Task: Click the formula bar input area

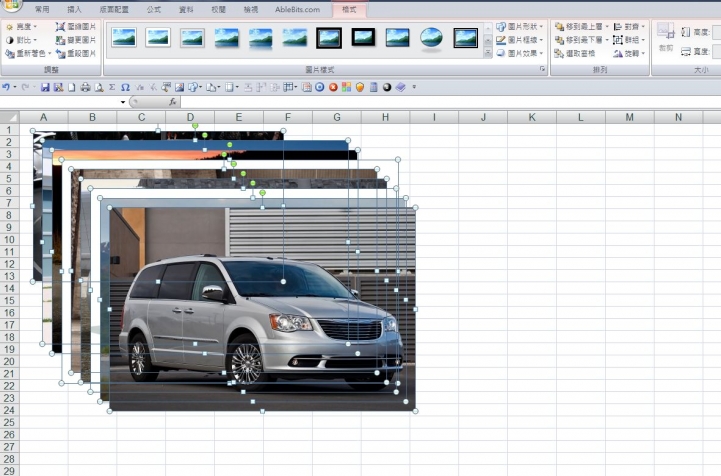Action: [451, 102]
